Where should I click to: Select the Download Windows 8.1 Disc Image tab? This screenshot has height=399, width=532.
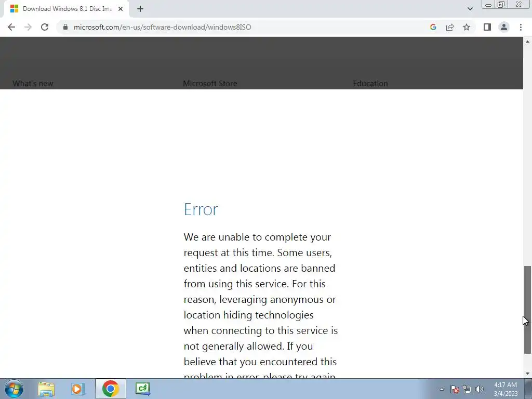point(66,9)
